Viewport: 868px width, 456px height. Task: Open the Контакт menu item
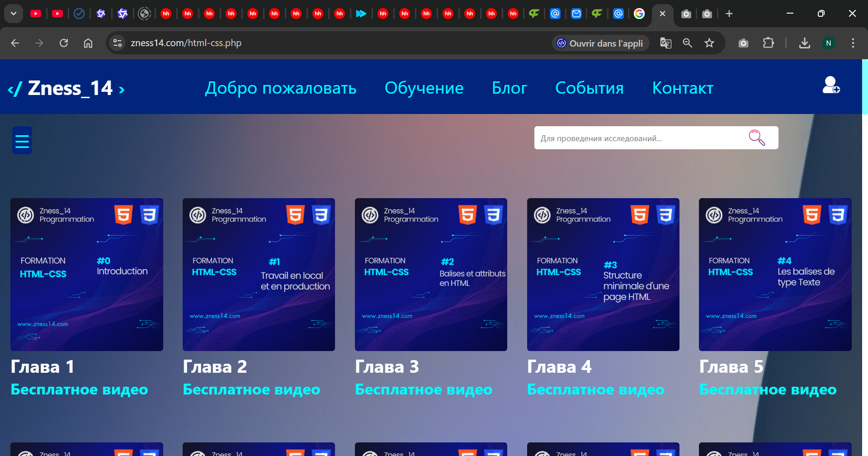[x=683, y=88]
